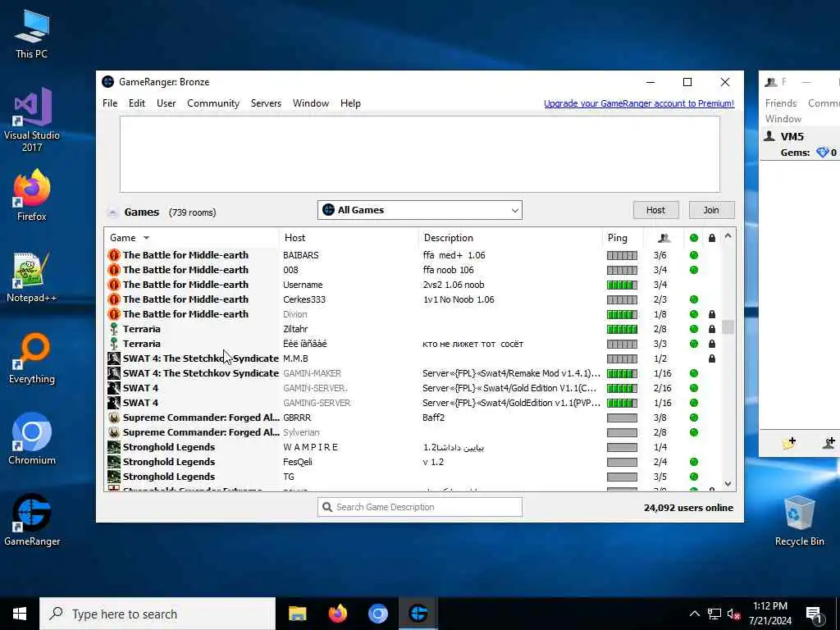This screenshot has height=630, width=840.
Task: Click the Windows taskbar search box
Action: [x=157, y=614]
